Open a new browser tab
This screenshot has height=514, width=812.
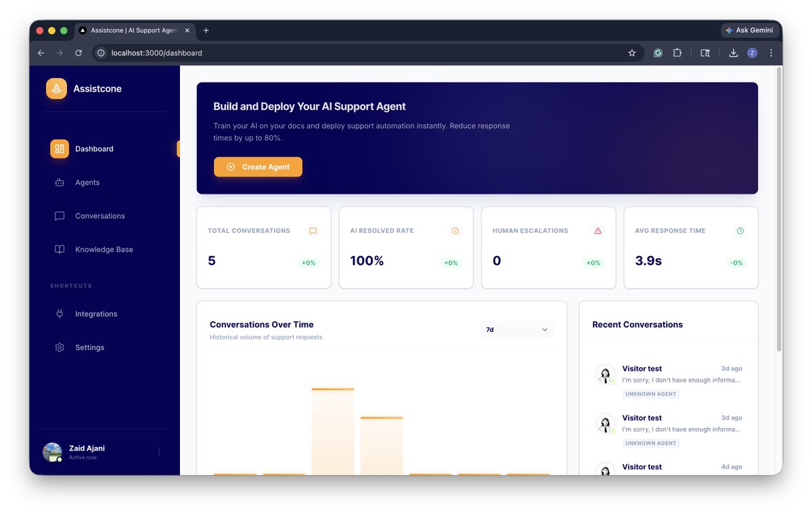206,30
